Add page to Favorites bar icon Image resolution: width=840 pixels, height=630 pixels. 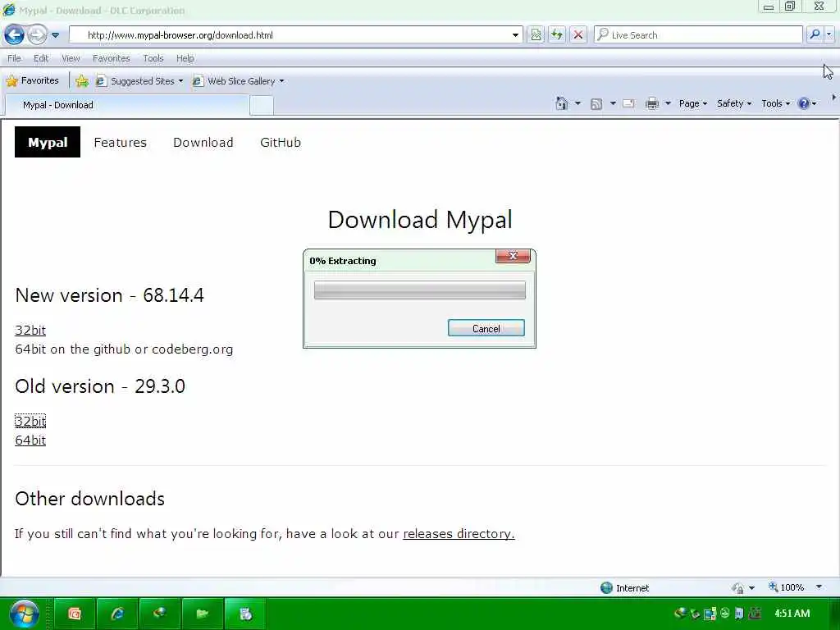82,81
